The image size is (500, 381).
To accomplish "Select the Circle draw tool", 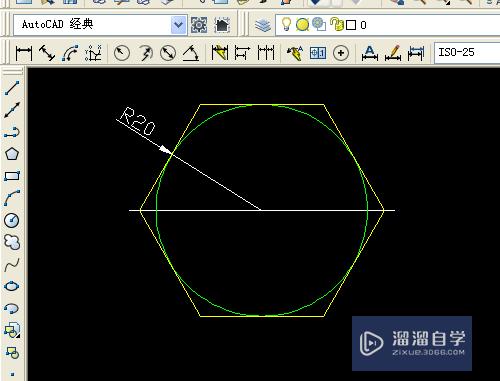I will click(12, 220).
